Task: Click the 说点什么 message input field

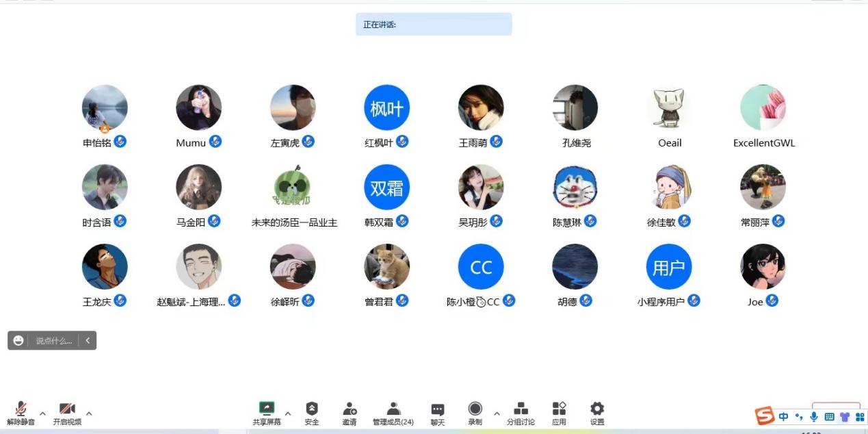Action: [53, 340]
